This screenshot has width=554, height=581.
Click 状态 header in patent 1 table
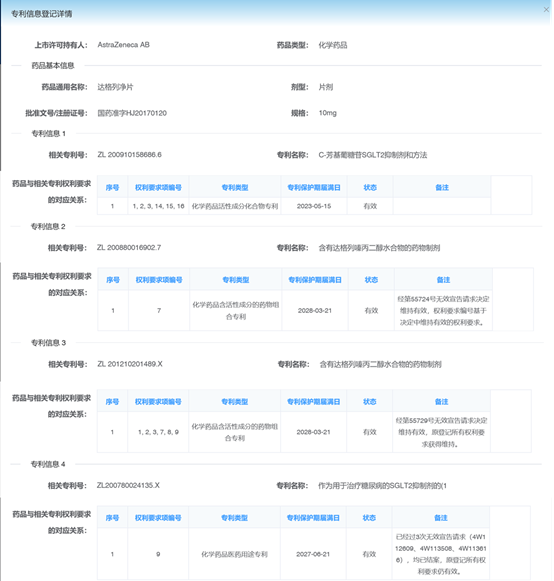370,187
